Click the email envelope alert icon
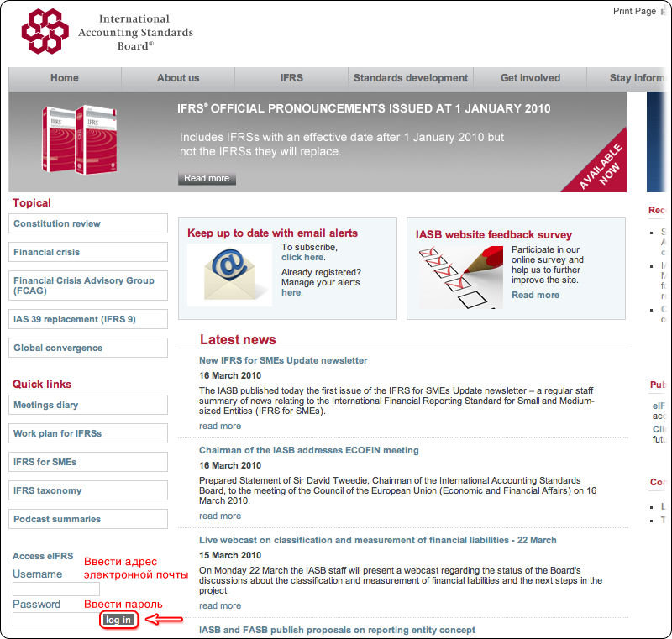 coord(229,275)
